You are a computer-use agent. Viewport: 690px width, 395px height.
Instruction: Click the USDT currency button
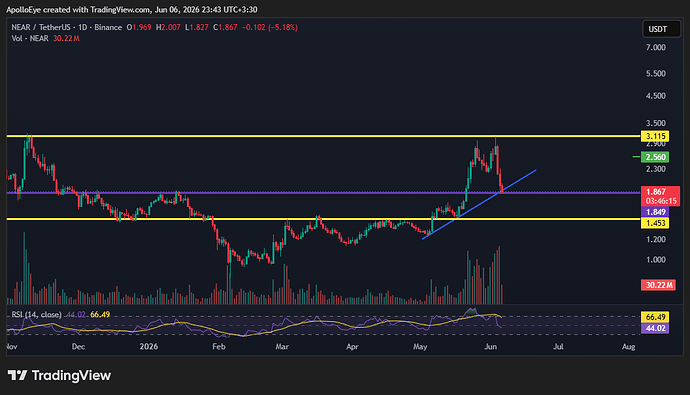(661, 29)
